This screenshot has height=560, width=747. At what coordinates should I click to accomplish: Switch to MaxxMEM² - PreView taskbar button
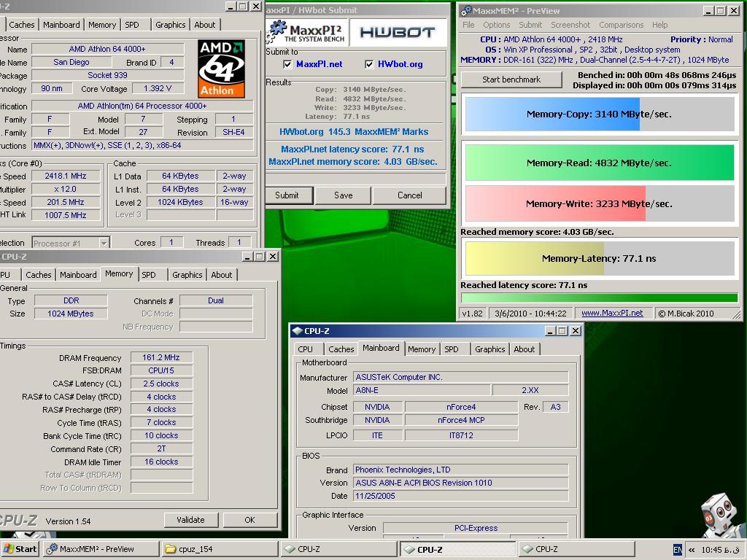pos(101,549)
